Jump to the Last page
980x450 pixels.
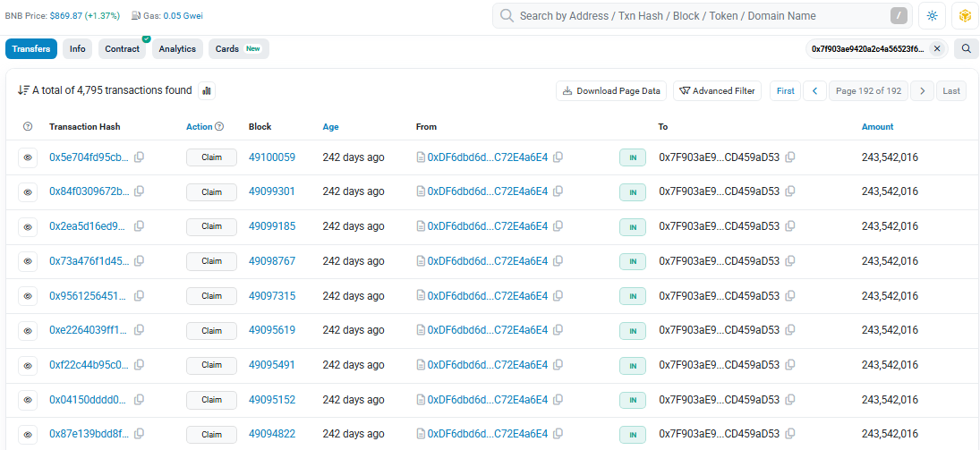[x=951, y=90]
